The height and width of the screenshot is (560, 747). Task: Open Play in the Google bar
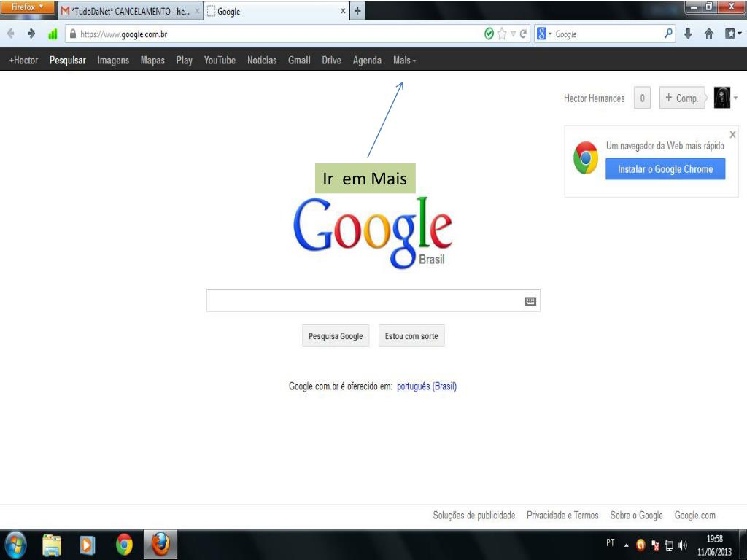coord(185,61)
